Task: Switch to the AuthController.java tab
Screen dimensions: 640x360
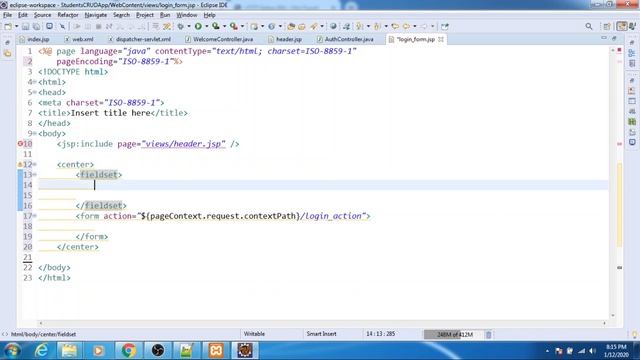Action: pos(345,39)
